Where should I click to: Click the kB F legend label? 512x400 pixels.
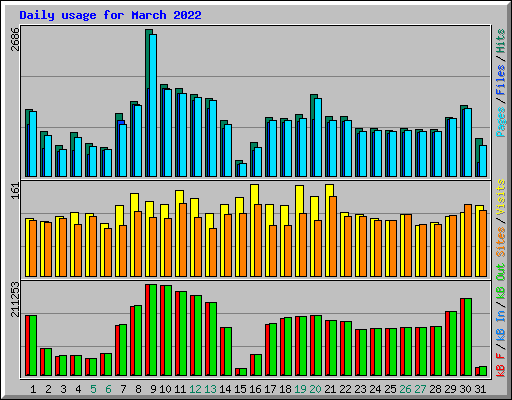(x=501, y=365)
